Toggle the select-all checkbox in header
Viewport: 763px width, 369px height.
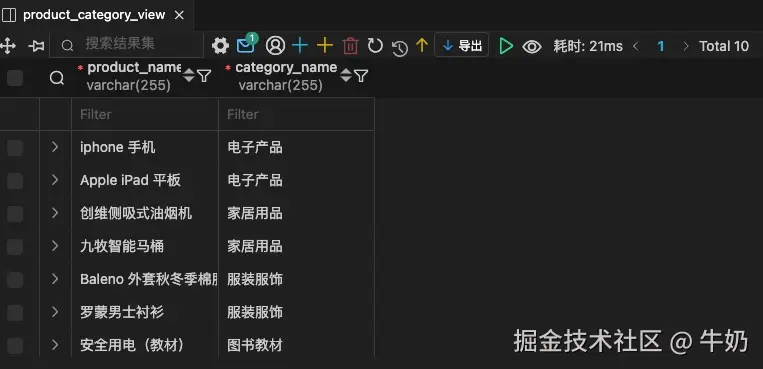click(15, 78)
